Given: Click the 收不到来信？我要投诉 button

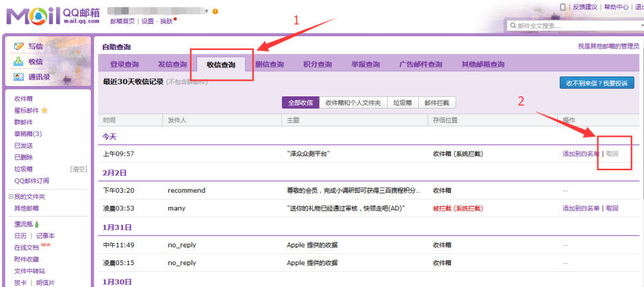Looking at the screenshot, I should point(597,83).
